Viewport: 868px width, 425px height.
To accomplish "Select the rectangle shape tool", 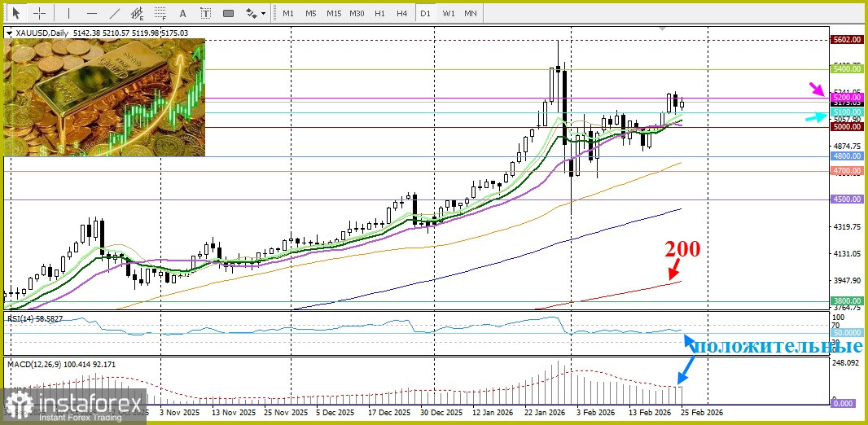I will click(x=228, y=13).
